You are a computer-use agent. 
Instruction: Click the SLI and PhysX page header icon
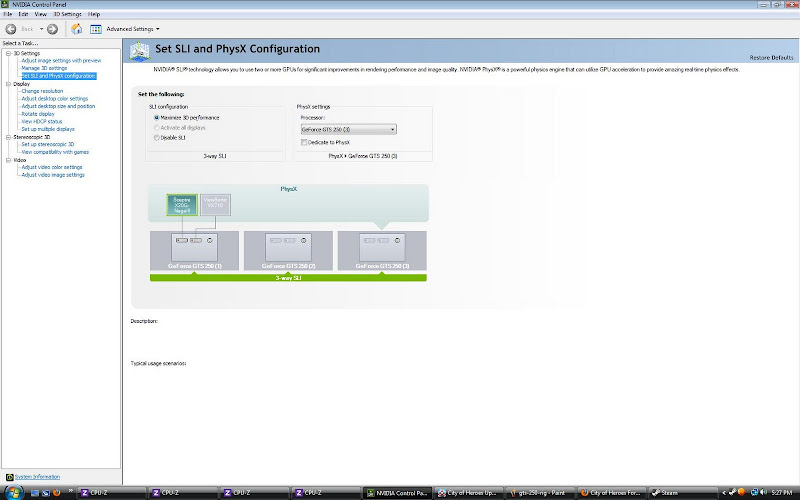click(x=139, y=52)
